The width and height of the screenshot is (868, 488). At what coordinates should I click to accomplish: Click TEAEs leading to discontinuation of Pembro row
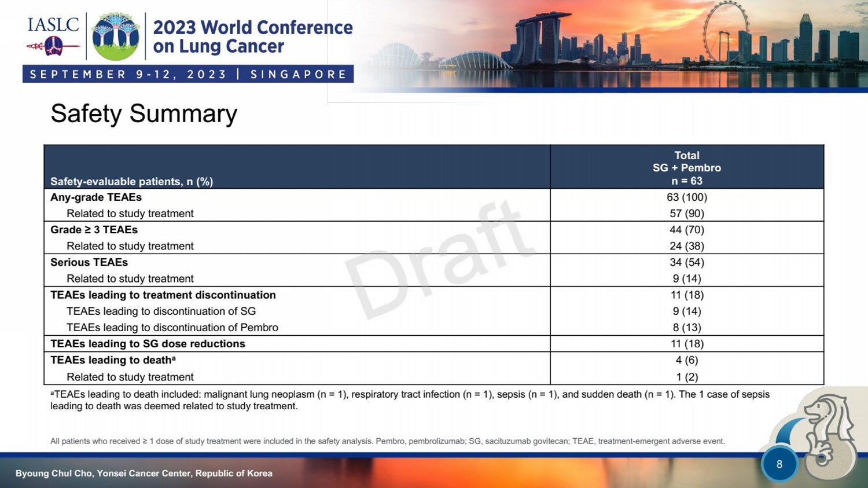172,328
